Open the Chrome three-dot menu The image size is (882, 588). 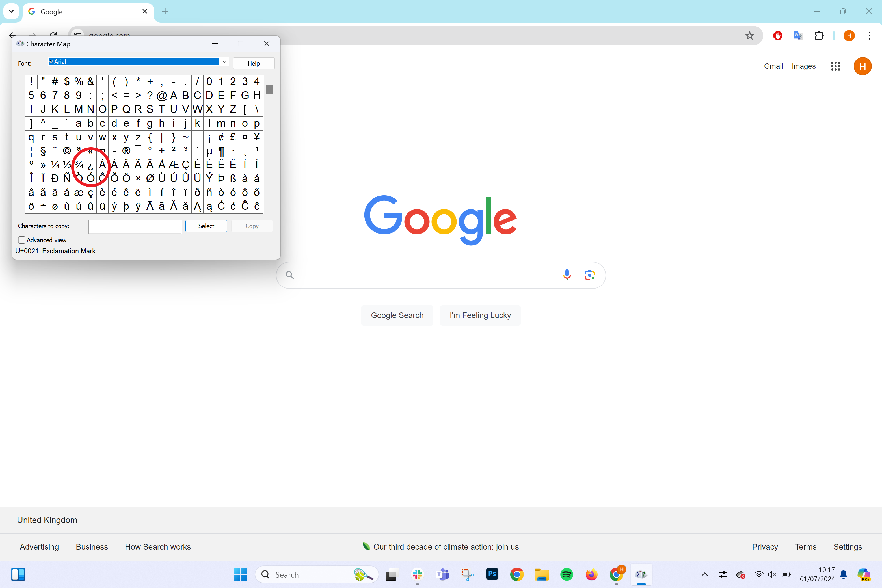869,36
